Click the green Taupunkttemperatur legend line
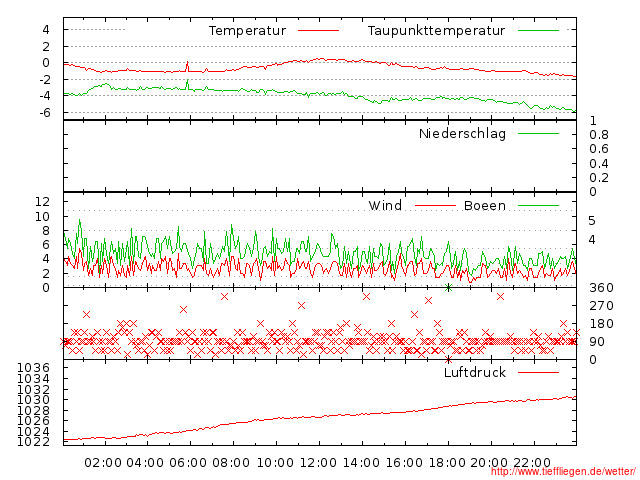 click(538, 31)
